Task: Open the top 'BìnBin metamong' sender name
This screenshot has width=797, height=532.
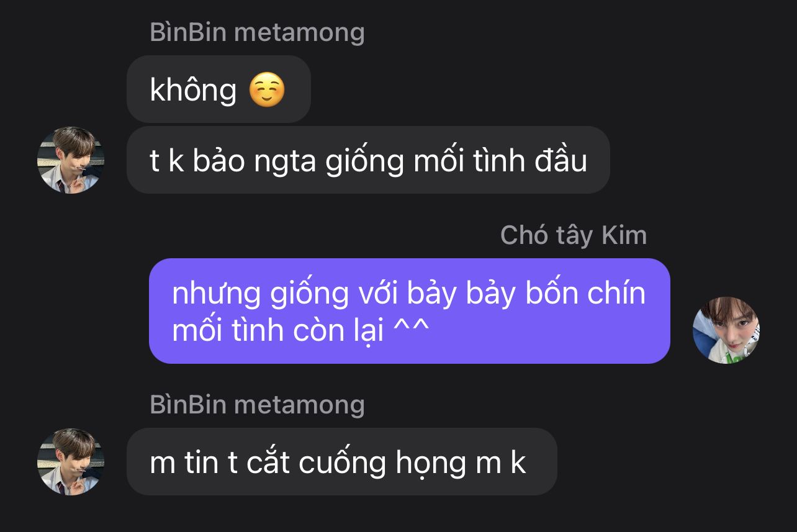Action: [258, 32]
